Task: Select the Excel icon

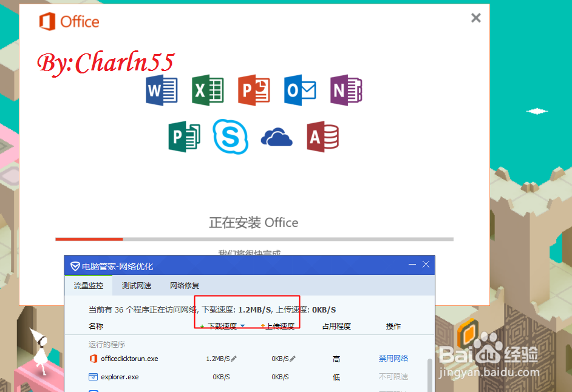Action: pyautogui.click(x=208, y=89)
